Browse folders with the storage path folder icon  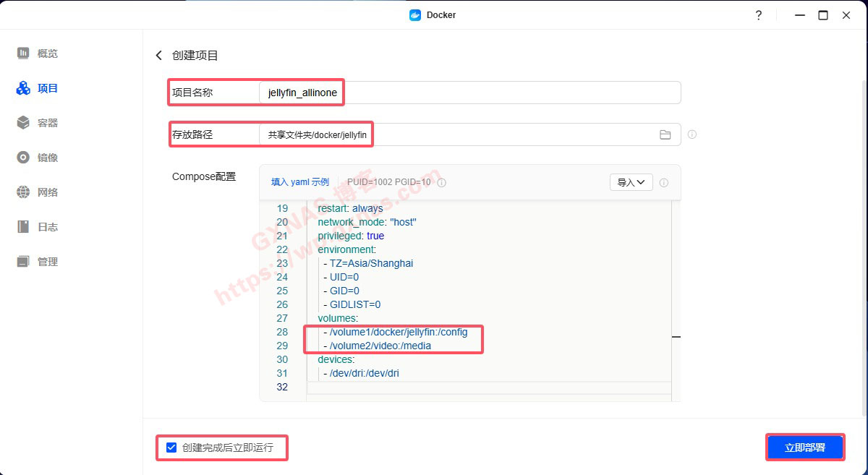tap(665, 134)
